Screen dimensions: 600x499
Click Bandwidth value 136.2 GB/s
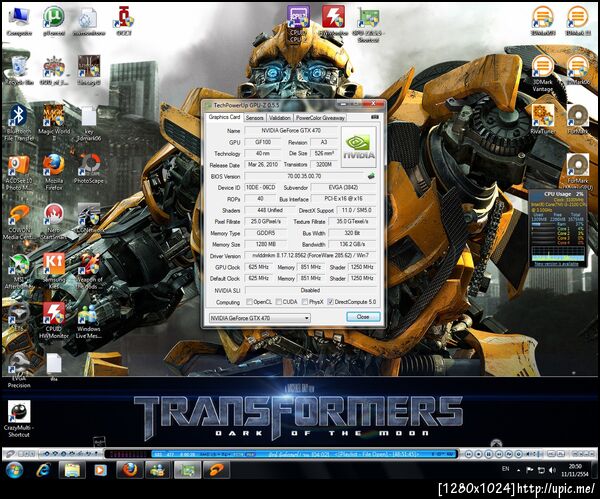click(x=352, y=244)
